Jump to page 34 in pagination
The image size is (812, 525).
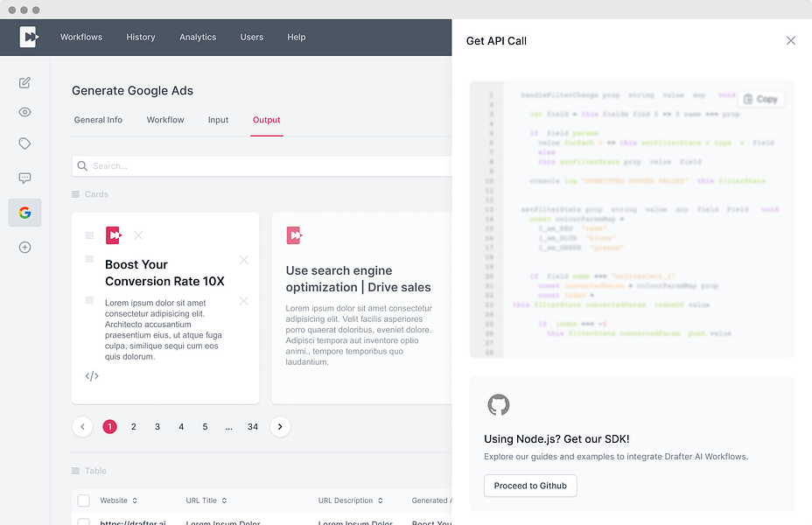(253, 427)
